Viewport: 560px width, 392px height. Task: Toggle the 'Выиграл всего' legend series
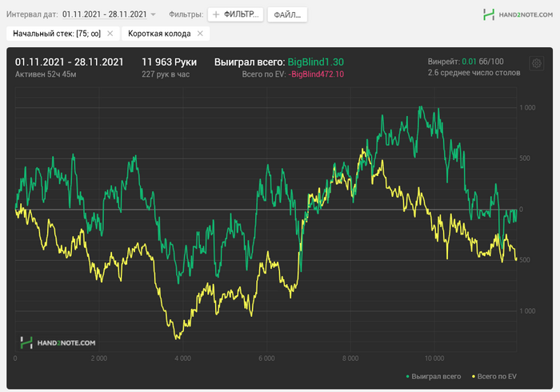434,376
